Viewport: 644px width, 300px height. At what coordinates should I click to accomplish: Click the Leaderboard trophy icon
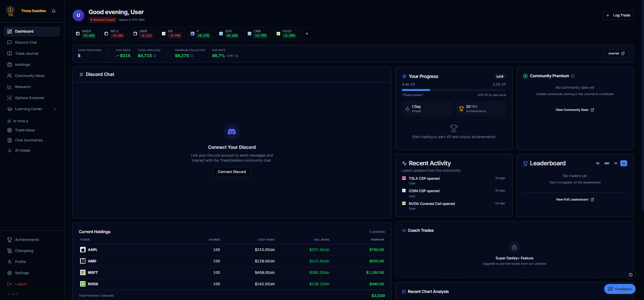click(525, 164)
